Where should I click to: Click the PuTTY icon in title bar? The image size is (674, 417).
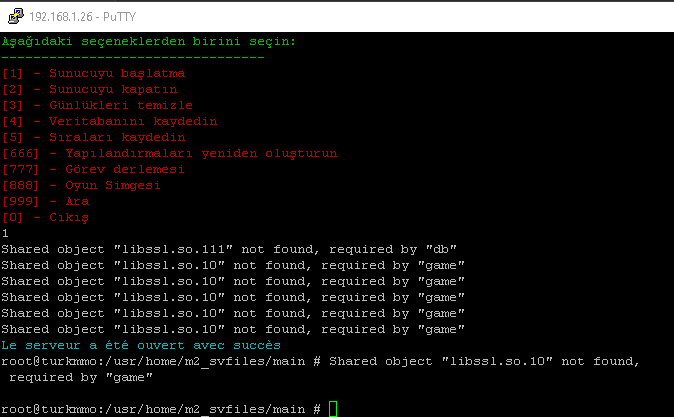tap(16, 16)
